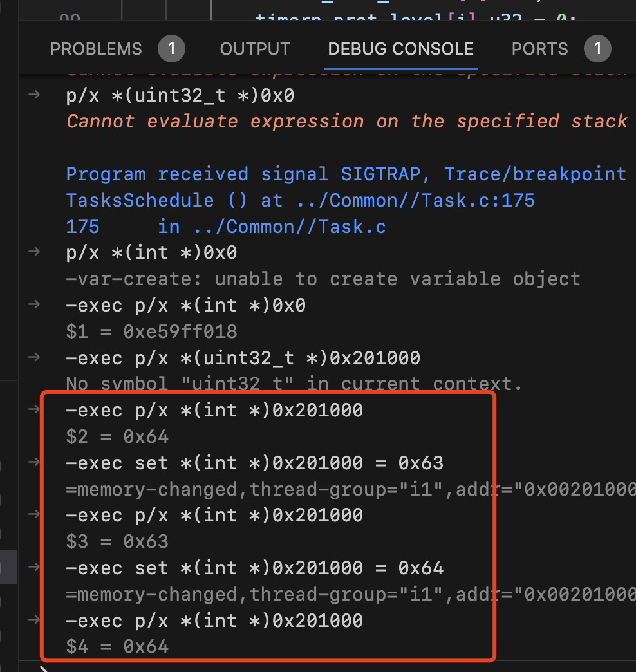Click the 'No symbol "uint32_t" in current context' message
This screenshot has width=636, height=672.
tap(294, 384)
